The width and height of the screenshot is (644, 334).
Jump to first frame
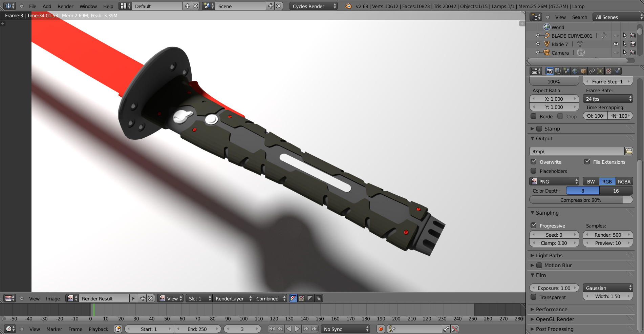tap(272, 329)
